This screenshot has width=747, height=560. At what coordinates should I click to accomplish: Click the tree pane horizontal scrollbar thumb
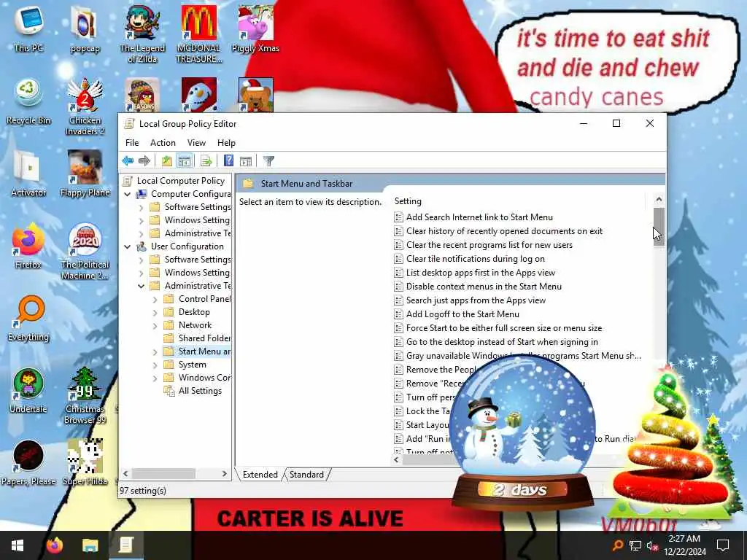163,474
